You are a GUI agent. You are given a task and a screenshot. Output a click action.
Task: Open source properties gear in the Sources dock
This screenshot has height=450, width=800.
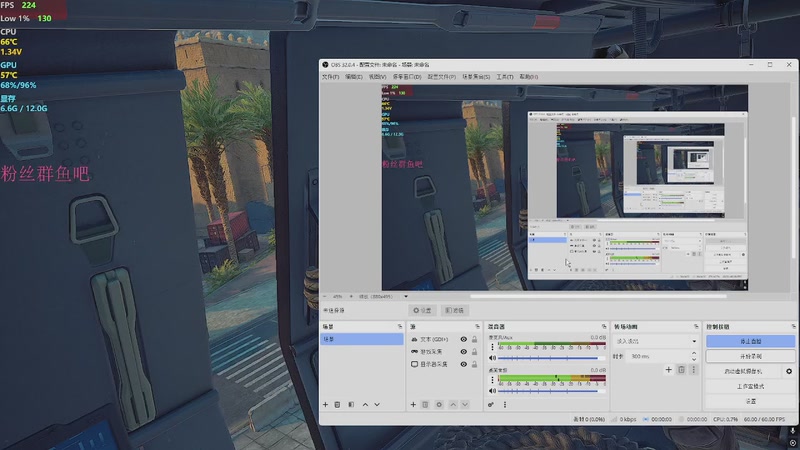click(x=439, y=405)
